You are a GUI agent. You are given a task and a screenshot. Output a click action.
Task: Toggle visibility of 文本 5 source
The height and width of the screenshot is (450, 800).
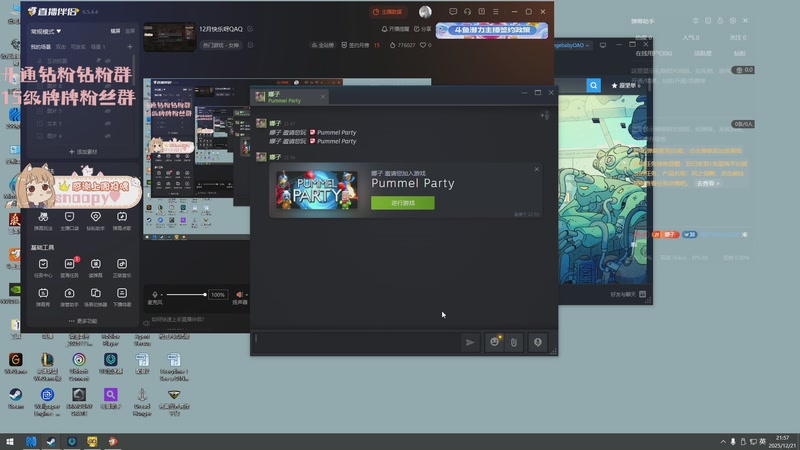click(108, 123)
